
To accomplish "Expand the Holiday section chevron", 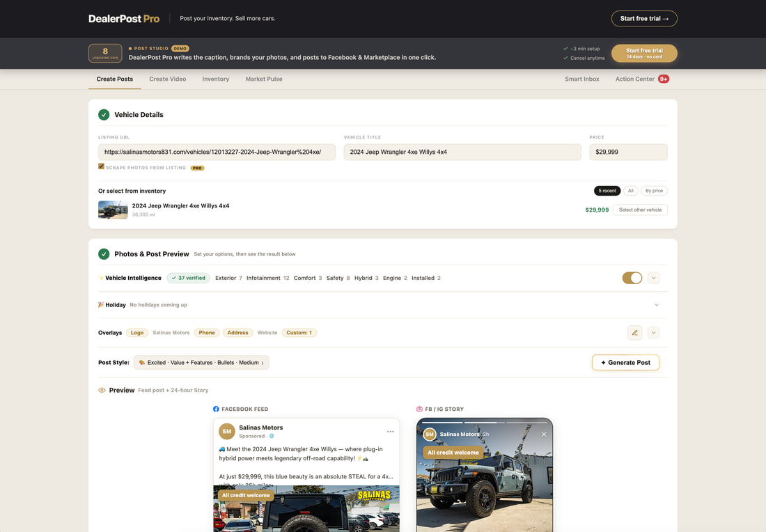I will coord(657,305).
